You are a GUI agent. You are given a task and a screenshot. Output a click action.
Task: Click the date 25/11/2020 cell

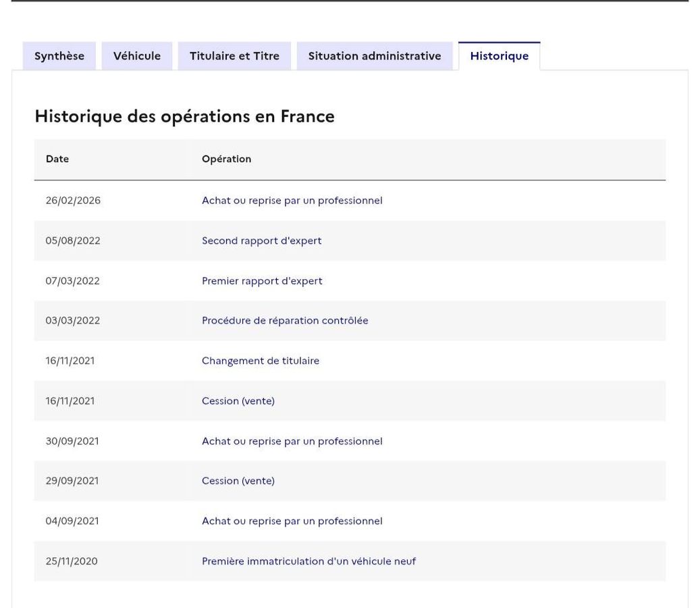point(72,561)
